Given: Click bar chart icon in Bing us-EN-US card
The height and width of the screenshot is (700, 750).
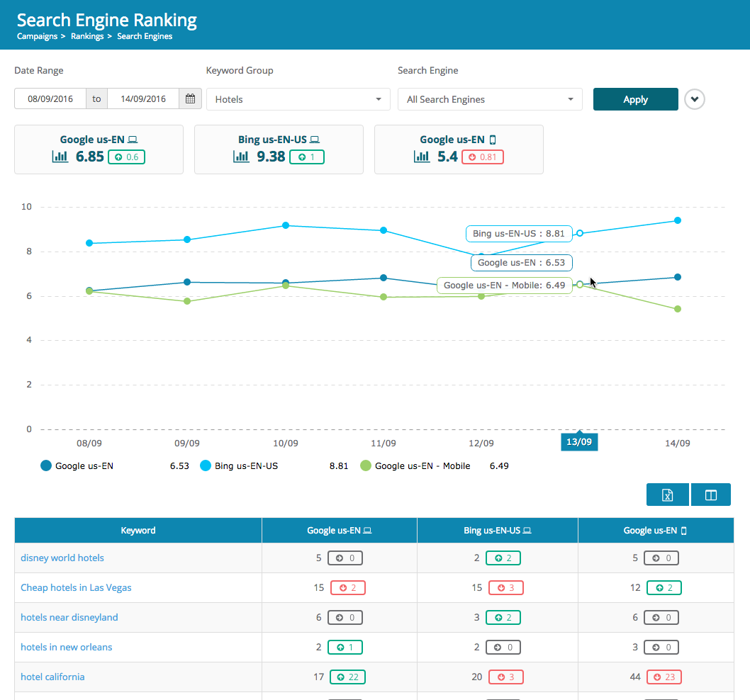Looking at the screenshot, I should click(x=241, y=157).
